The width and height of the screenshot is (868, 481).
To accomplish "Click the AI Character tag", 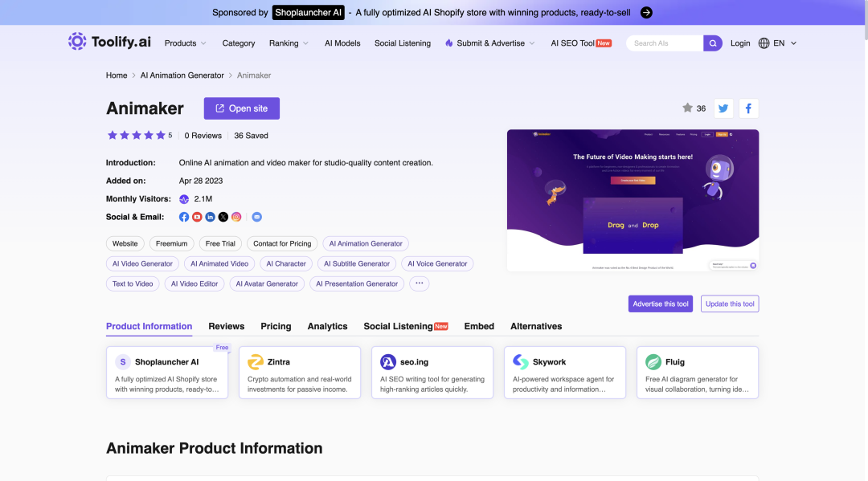I will [286, 263].
